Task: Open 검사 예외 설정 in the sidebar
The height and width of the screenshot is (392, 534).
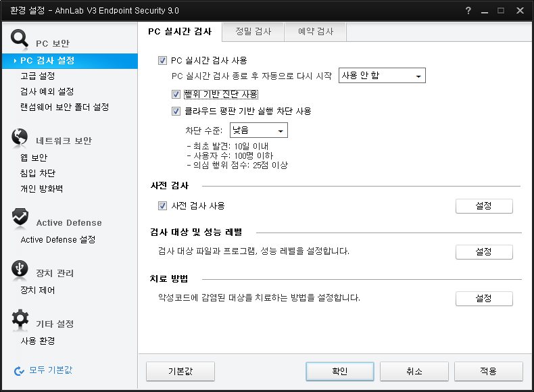Action: coord(47,91)
